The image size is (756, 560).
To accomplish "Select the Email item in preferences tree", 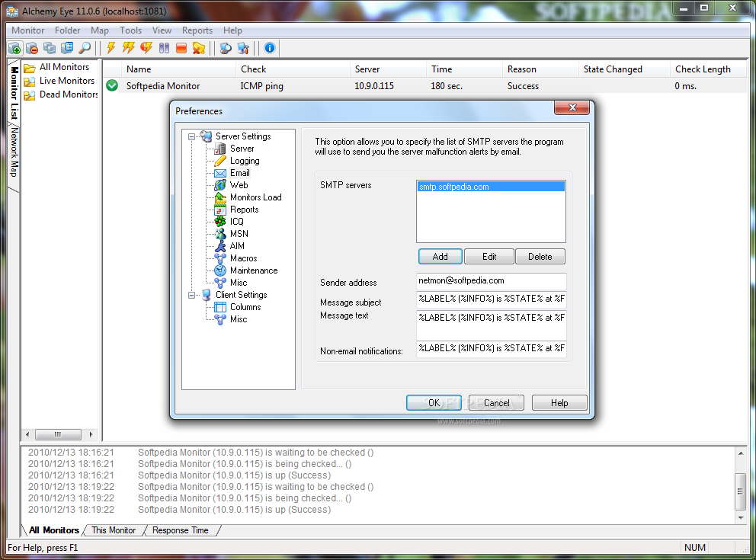I will (239, 173).
